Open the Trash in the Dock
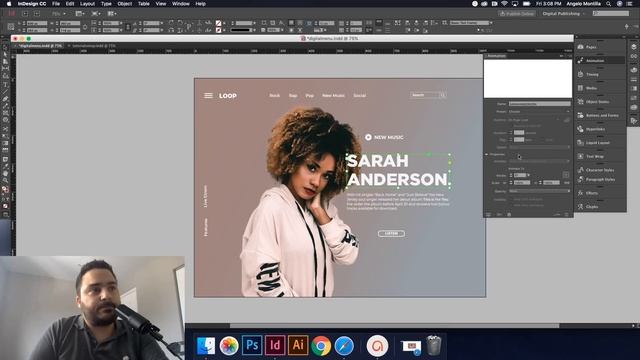Screen dimensions: 640x360 (433, 345)
